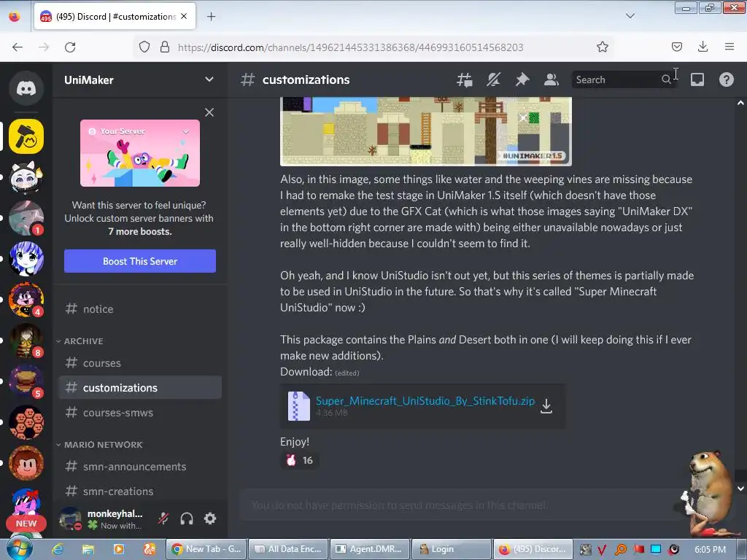Click the Firefox reload button

coord(70,47)
